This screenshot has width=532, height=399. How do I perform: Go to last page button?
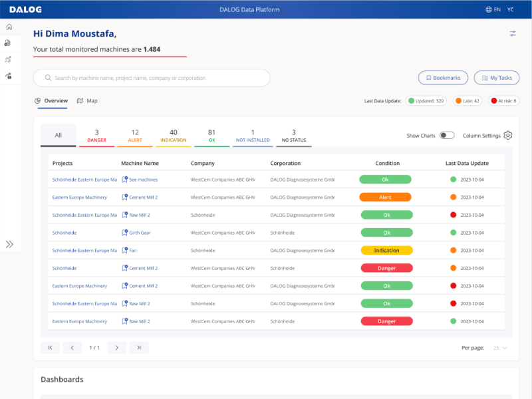point(139,347)
